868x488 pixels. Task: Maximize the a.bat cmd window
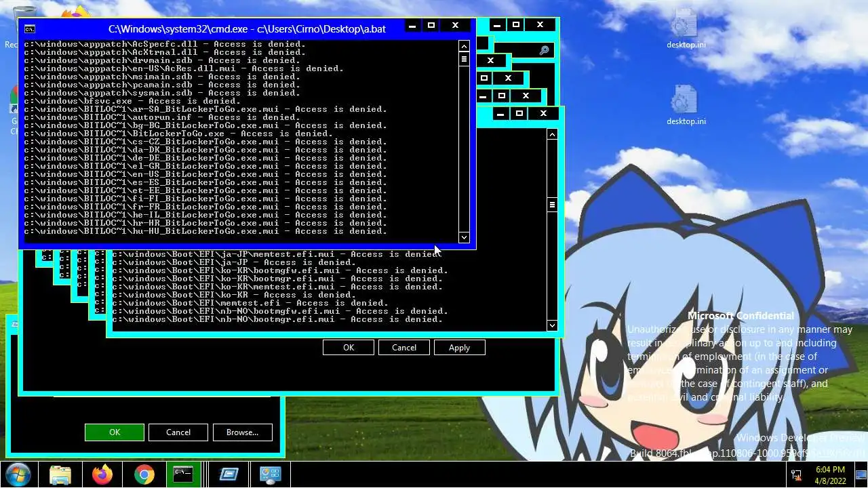click(x=431, y=26)
